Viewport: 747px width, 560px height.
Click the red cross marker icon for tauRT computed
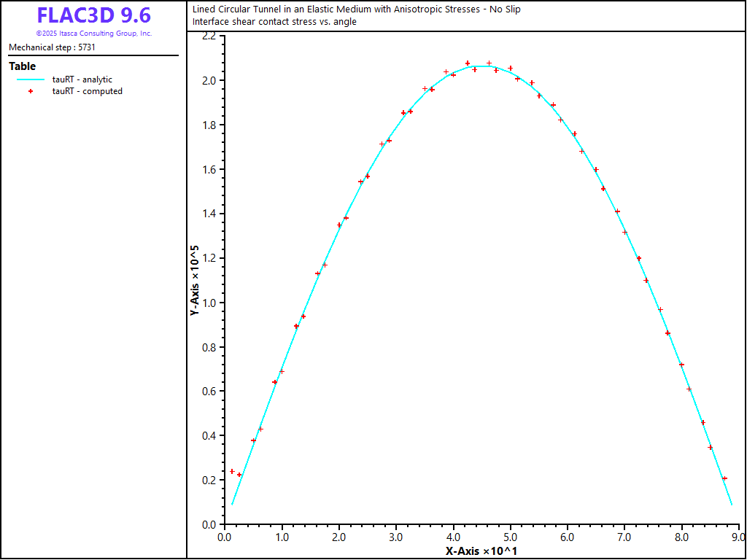pos(31,91)
